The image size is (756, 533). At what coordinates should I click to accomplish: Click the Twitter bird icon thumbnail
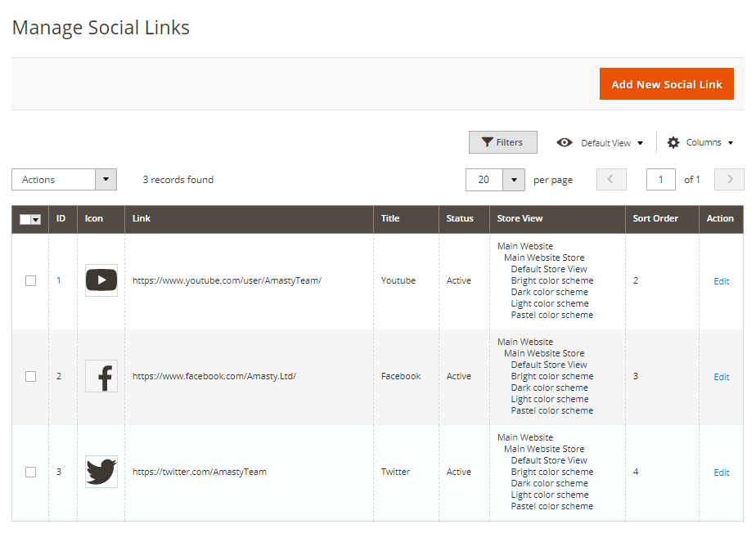coord(101,472)
